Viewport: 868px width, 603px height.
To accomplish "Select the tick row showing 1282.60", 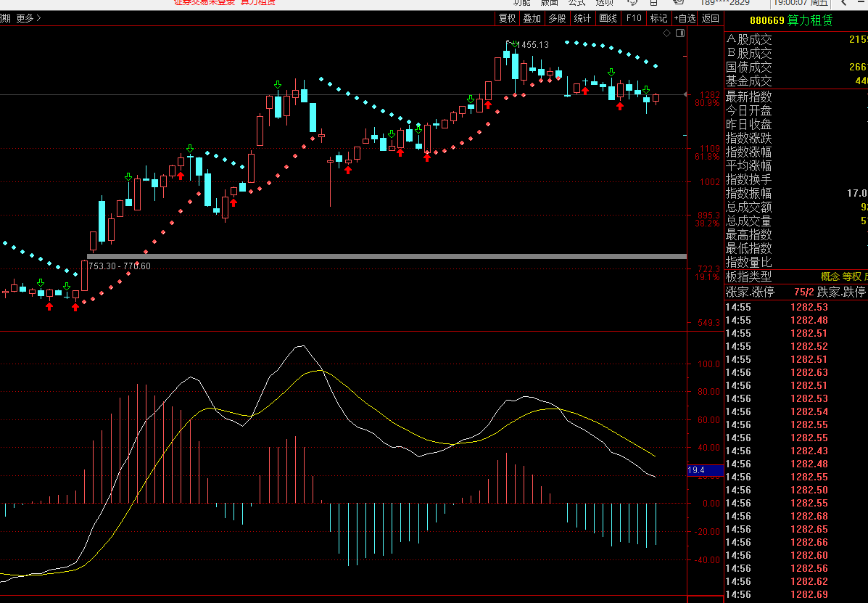I will coord(796,555).
